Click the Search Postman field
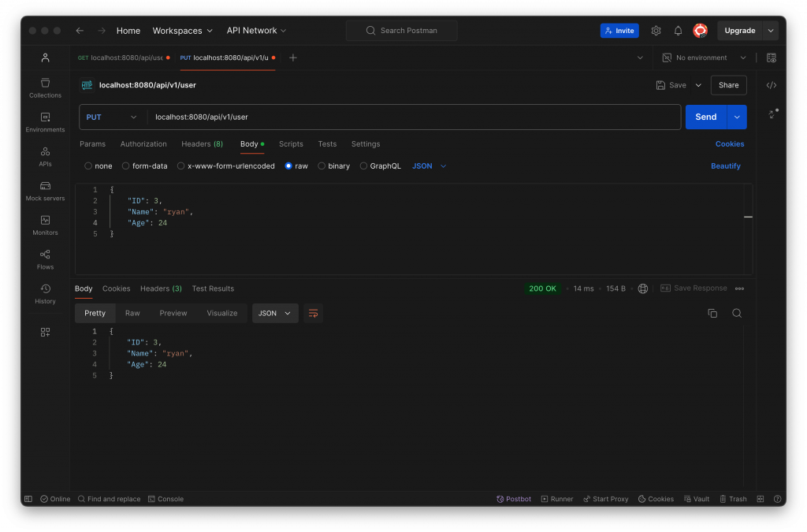Viewport: 807px width, 532px height. point(401,31)
